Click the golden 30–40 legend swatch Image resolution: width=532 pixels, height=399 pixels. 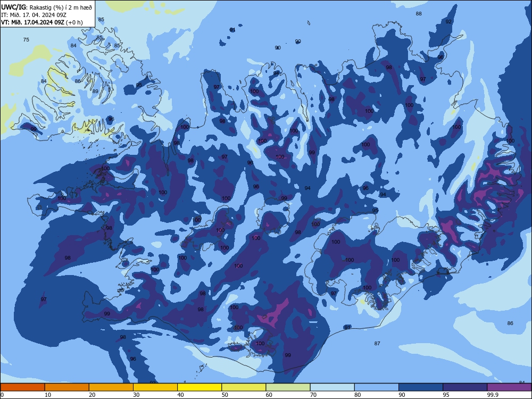(155, 387)
